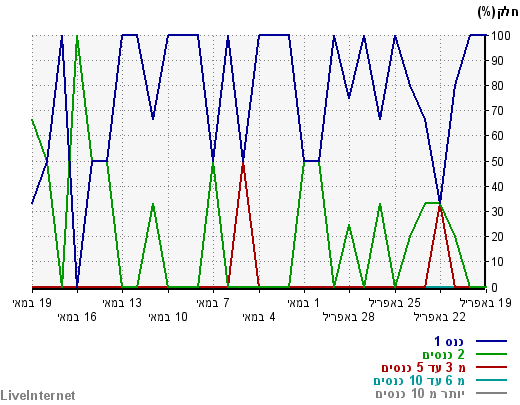Click the legend label '2 כנסים'

444,354
